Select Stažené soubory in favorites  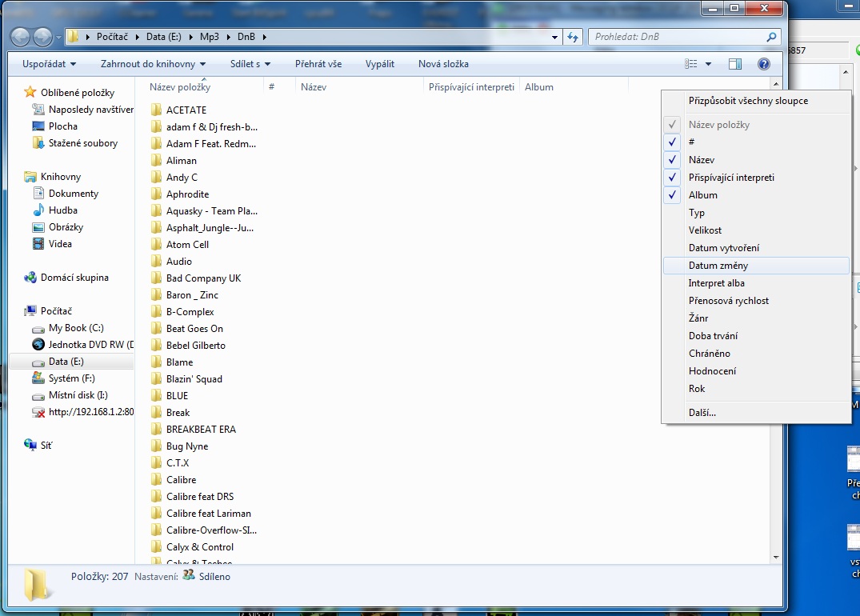(x=83, y=143)
